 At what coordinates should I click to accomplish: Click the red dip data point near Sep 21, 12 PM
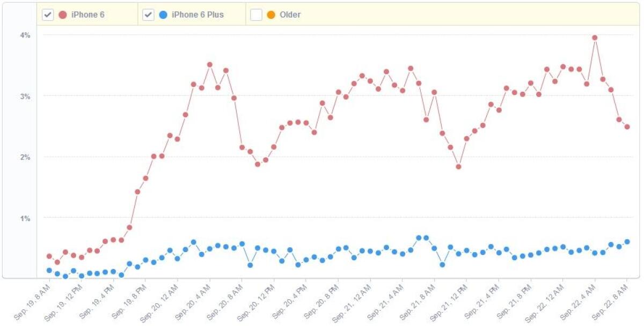[459, 167]
